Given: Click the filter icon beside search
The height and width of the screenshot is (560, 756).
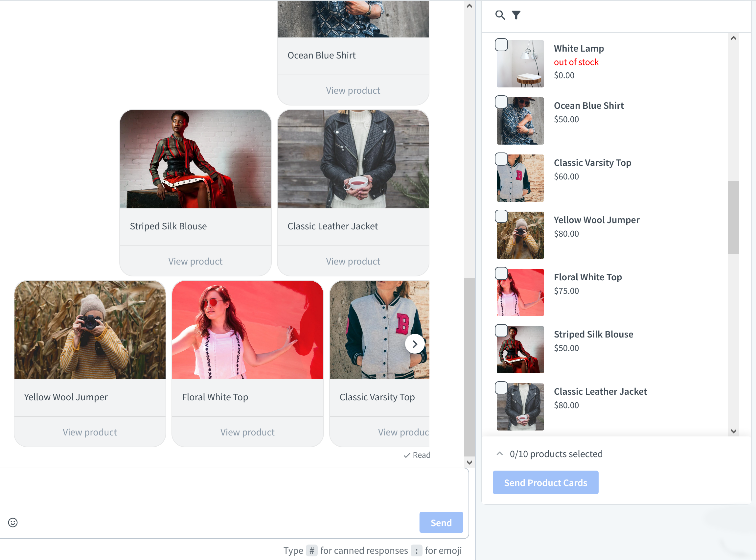Looking at the screenshot, I should (x=516, y=15).
